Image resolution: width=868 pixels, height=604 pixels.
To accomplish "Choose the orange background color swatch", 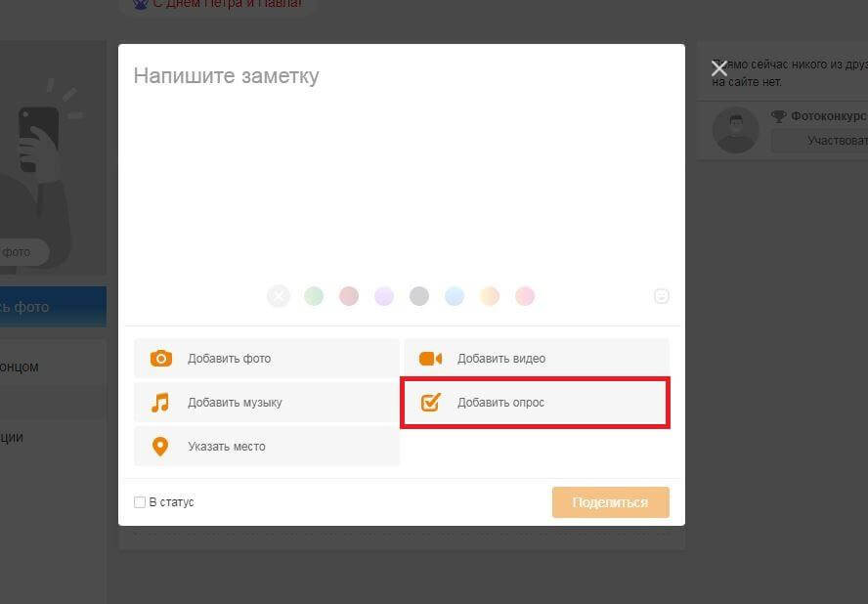I will click(490, 296).
